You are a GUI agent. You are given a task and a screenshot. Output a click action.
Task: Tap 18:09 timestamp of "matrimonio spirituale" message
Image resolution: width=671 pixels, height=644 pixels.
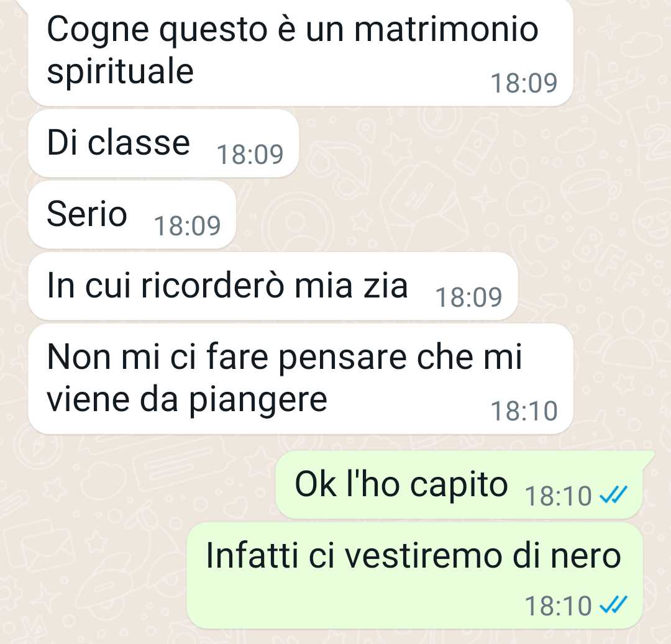click(x=524, y=83)
